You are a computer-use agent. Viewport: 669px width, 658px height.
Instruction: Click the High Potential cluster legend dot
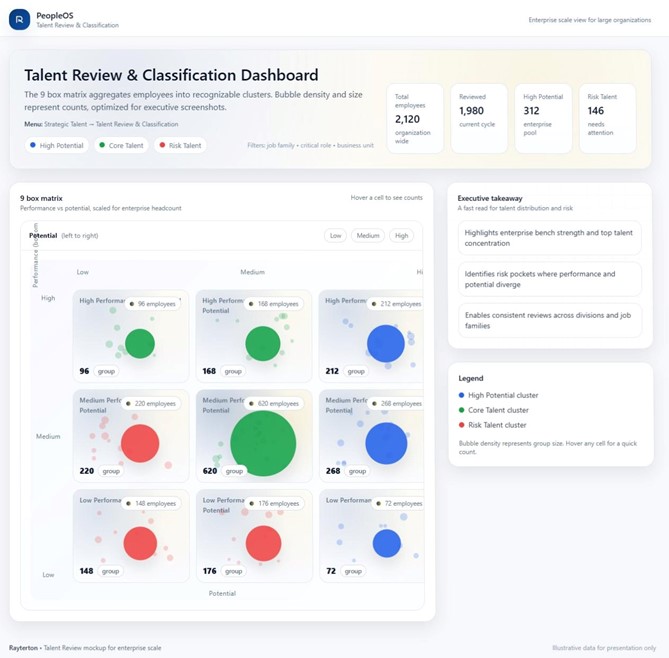(x=462, y=396)
